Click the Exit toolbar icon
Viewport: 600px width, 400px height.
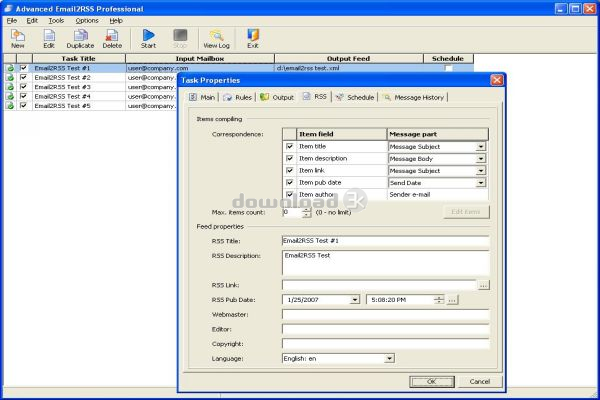click(253, 39)
